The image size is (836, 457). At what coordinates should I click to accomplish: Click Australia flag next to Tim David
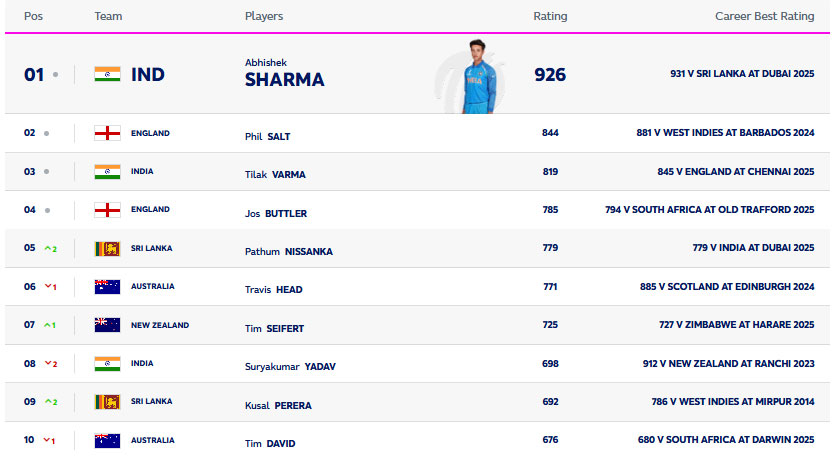[107, 440]
